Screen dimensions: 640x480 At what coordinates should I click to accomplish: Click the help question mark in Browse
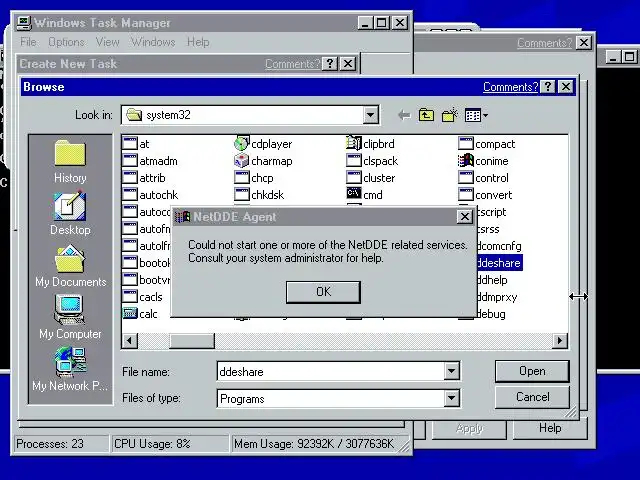point(548,87)
